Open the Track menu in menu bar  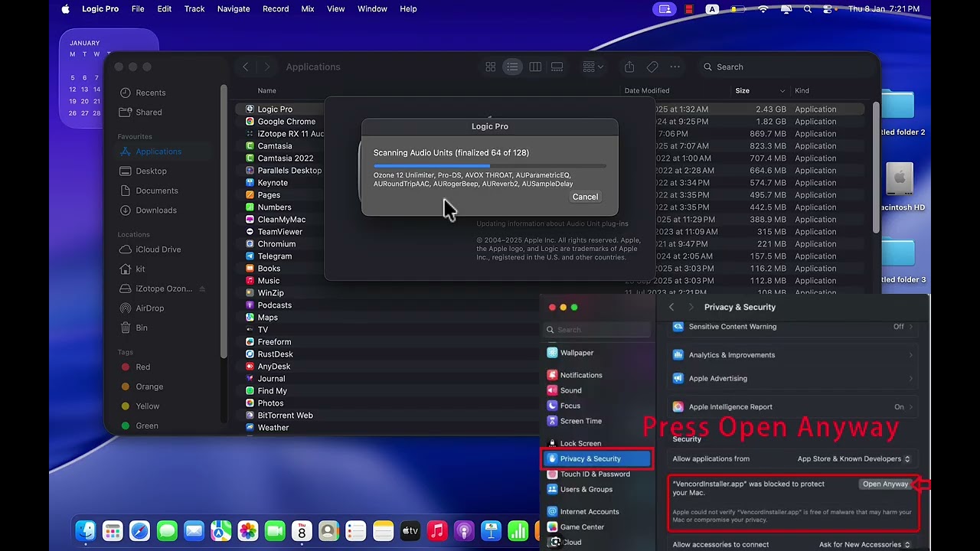(194, 9)
